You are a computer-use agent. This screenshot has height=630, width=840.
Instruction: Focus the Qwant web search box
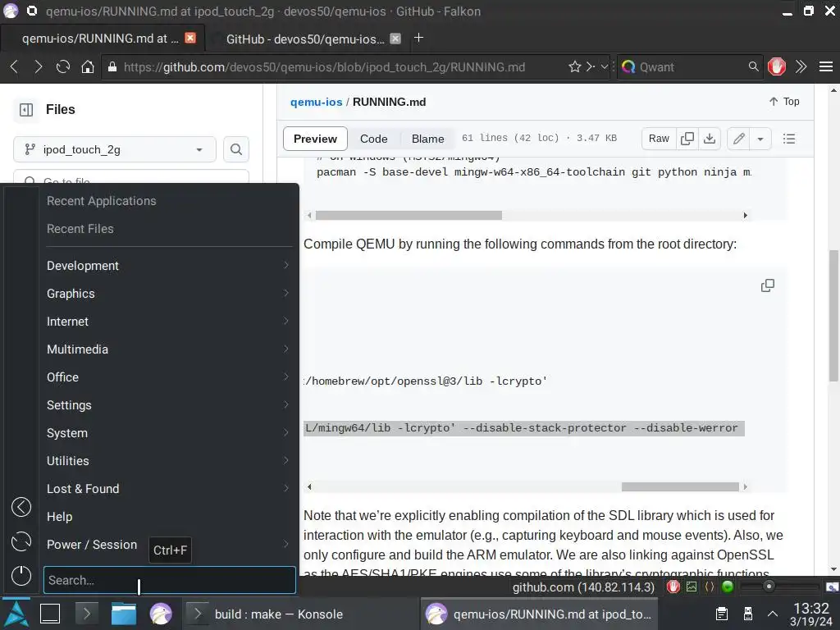click(x=688, y=67)
